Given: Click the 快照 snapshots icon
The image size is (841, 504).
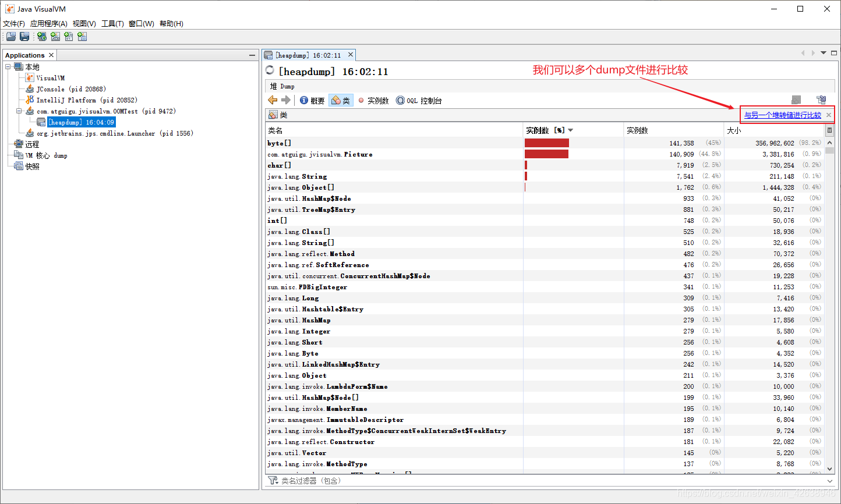Looking at the screenshot, I should 19,166.
